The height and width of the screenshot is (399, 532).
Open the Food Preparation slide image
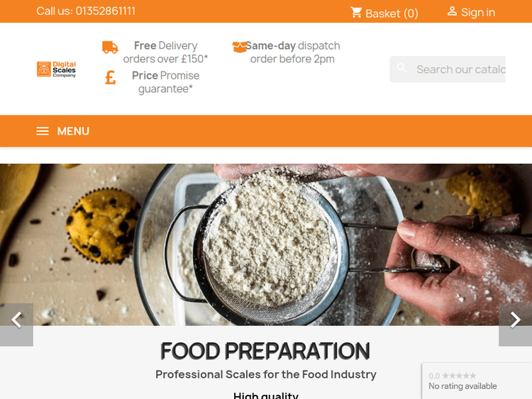tap(266, 241)
